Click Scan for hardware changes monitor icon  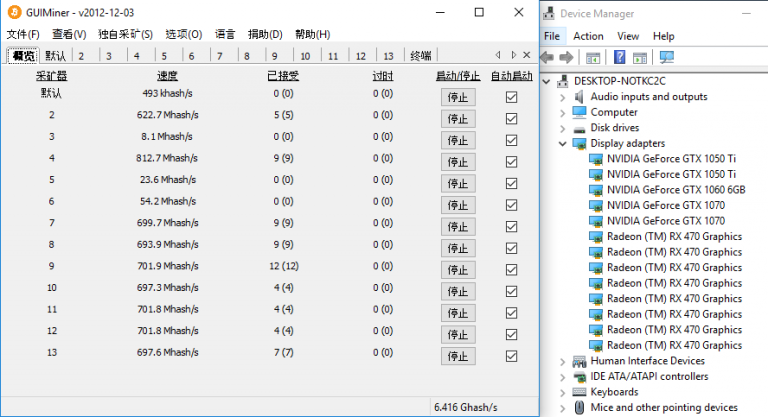[667, 58]
